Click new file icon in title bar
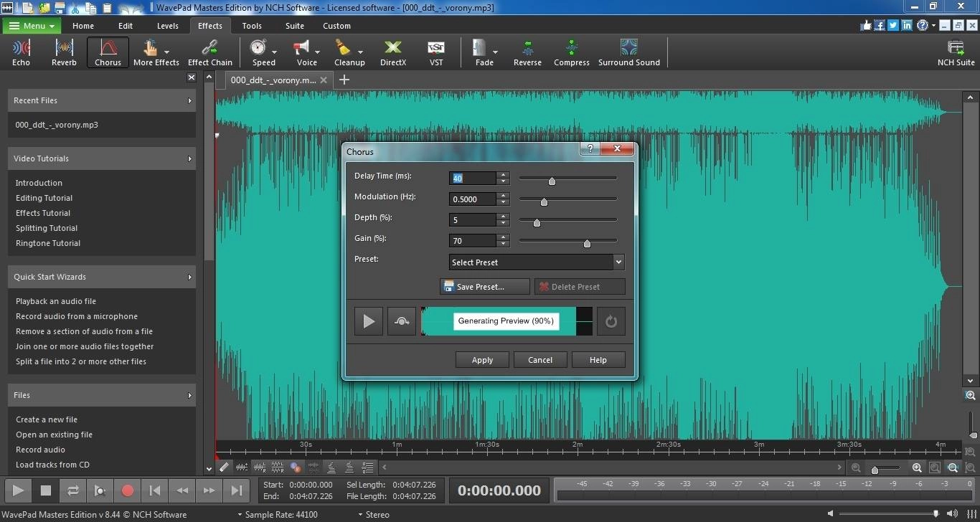980x522 pixels. tap(27, 8)
